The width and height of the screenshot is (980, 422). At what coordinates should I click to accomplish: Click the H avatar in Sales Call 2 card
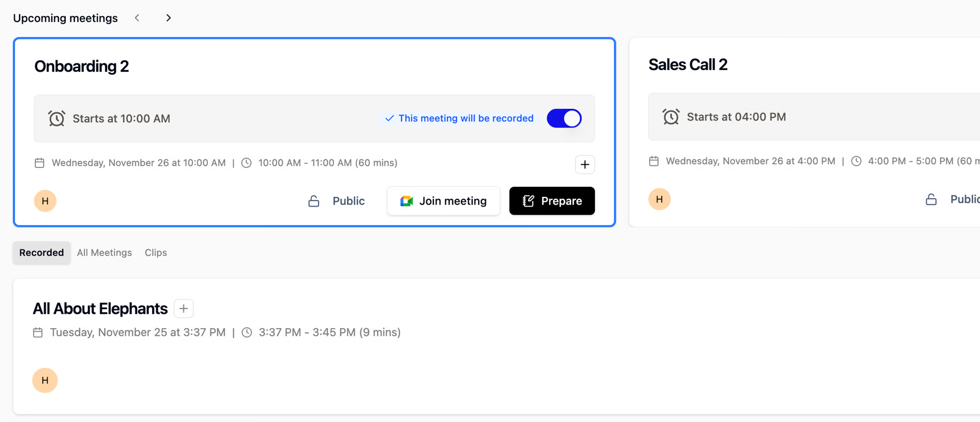[659, 199]
